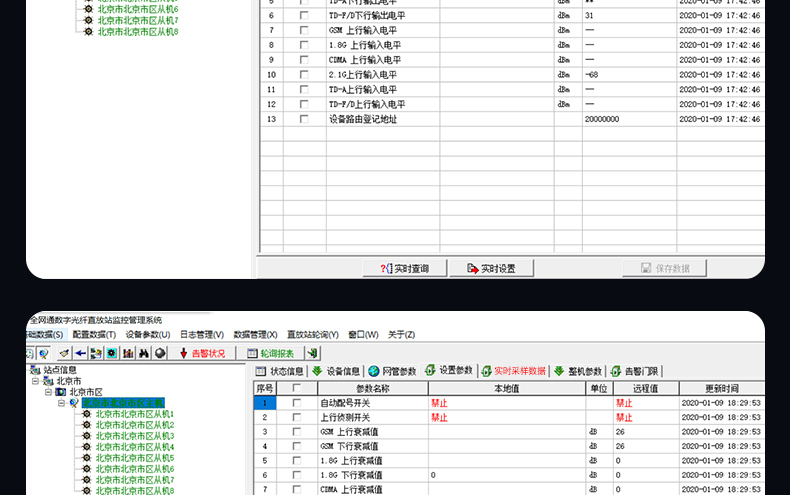Open the 轮询报表 polling report tool

pyautogui.click(x=270, y=353)
